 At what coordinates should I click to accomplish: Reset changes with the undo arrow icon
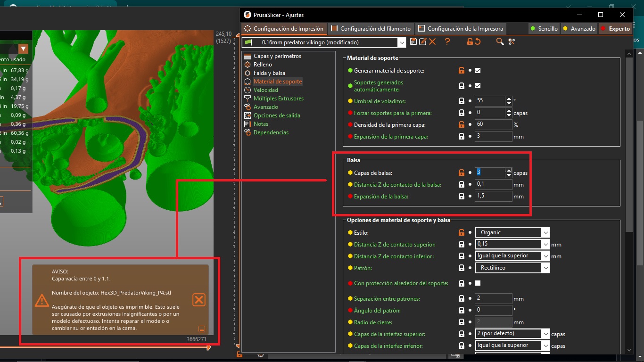click(478, 42)
